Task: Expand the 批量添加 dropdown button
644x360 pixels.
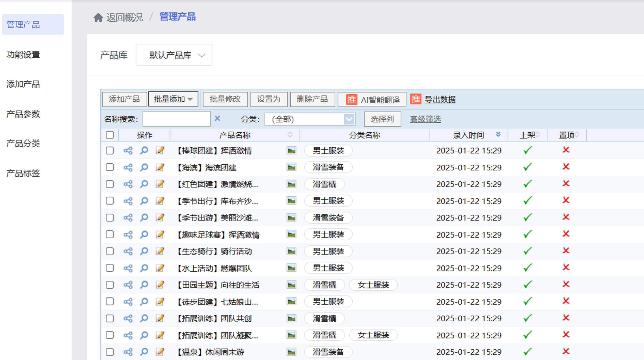Action: [x=173, y=99]
